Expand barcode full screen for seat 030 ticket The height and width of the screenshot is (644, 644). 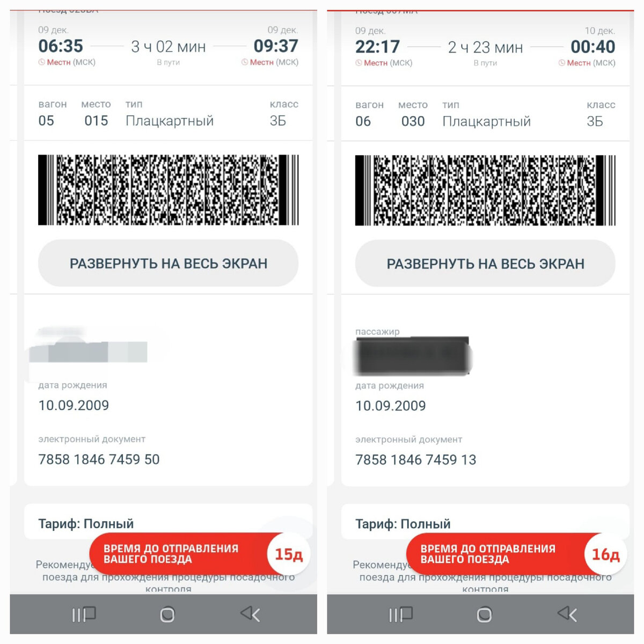click(485, 264)
